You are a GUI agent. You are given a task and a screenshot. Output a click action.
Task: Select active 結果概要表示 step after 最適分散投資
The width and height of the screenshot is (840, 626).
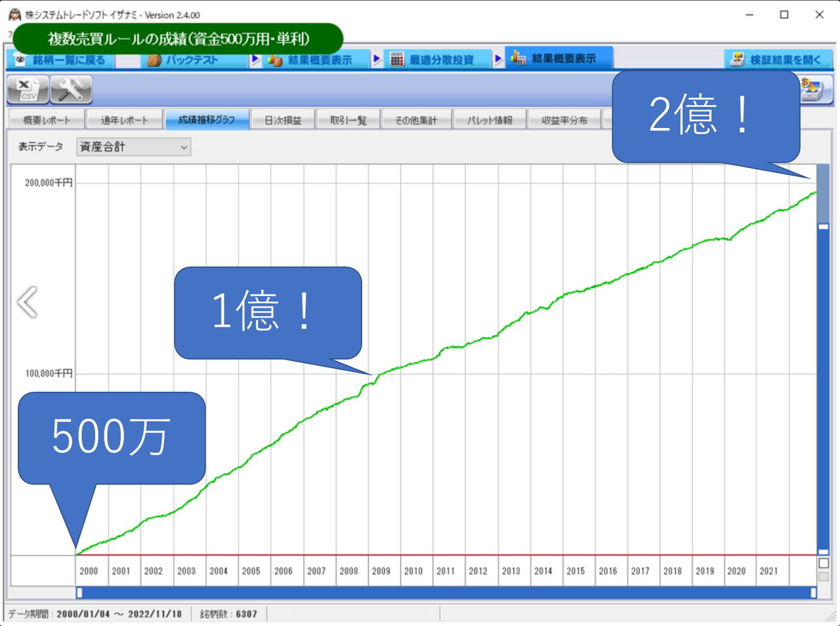[558, 58]
